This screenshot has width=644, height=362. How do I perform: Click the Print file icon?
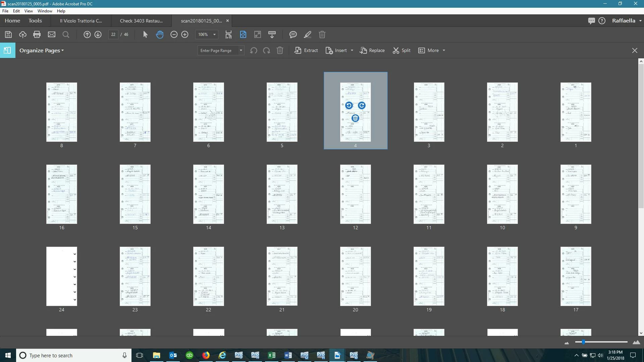(x=37, y=35)
